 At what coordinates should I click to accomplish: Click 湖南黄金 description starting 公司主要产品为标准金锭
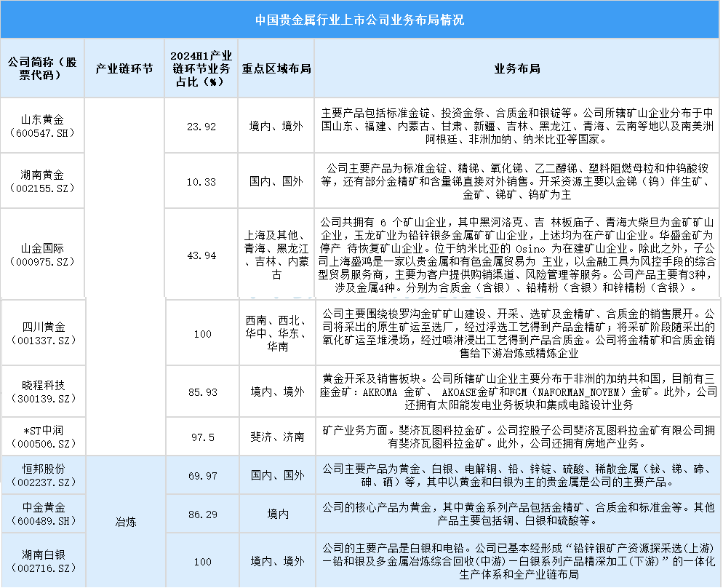[517, 181]
